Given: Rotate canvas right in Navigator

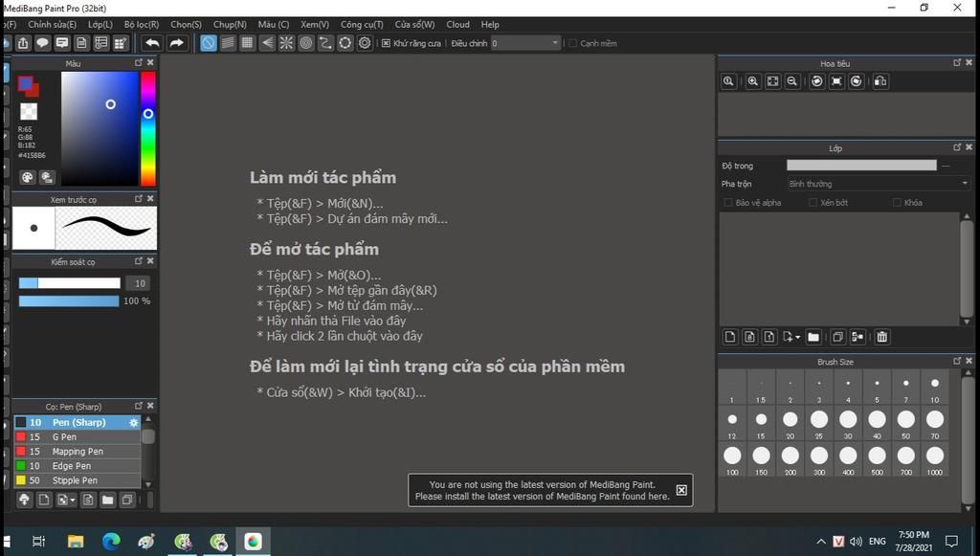Looking at the screenshot, I should 857,81.
